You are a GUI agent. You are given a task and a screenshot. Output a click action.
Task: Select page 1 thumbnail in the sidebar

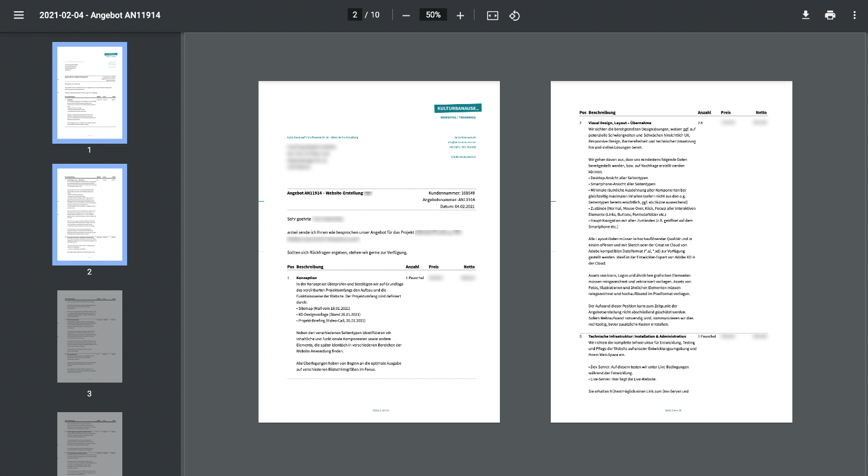coord(89,93)
